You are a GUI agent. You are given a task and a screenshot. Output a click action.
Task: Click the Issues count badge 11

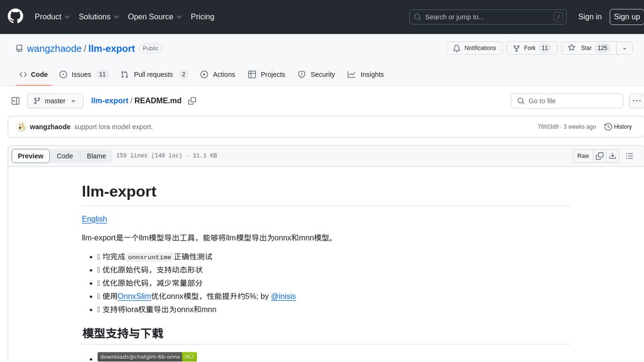pos(102,74)
